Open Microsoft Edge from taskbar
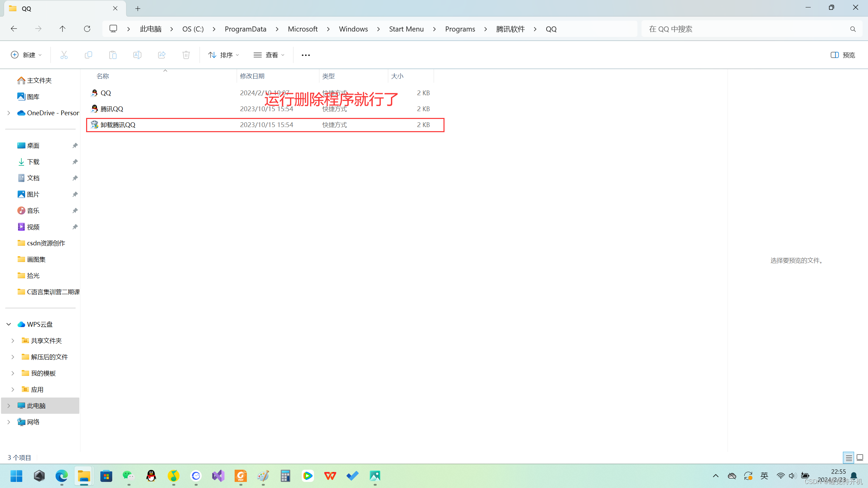The image size is (868, 488). (x=62, y=476)
